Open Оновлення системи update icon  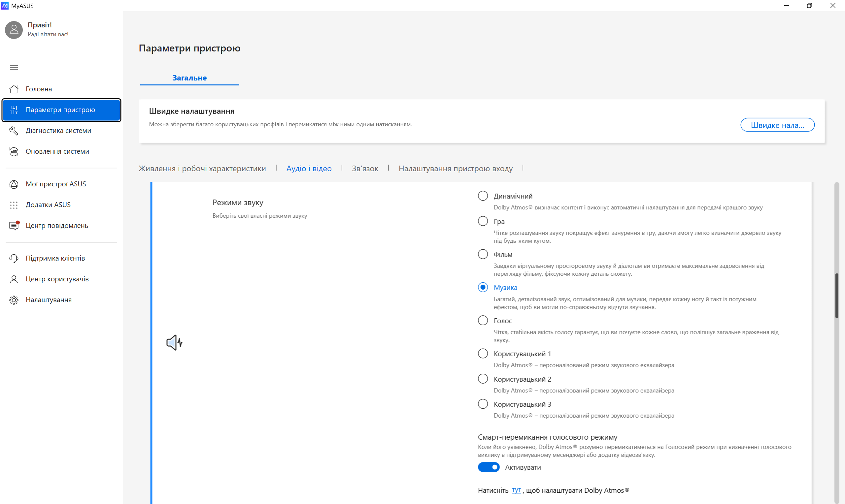[14, 151]
